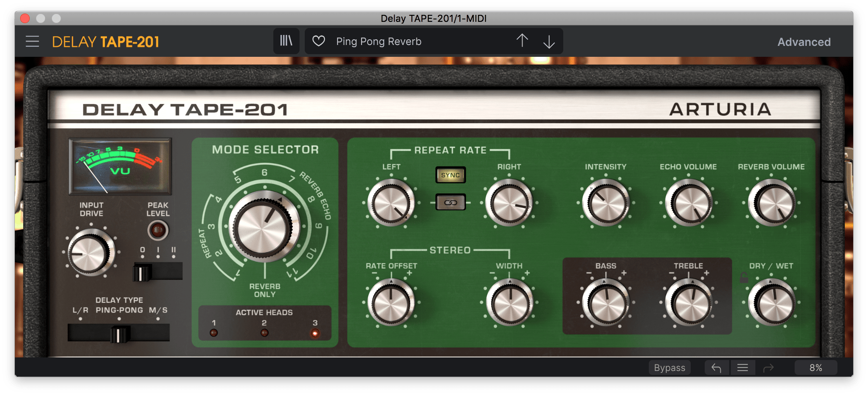Adjust the Intensity knob
868x395 pixels.
(606, 202)
